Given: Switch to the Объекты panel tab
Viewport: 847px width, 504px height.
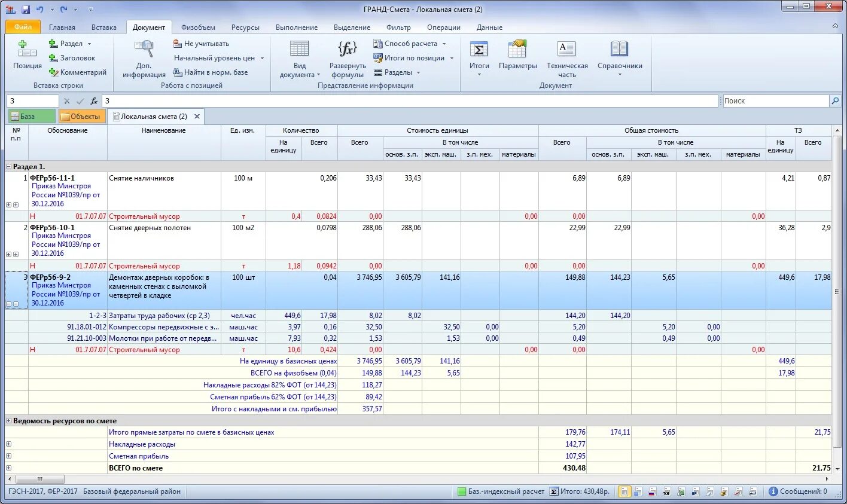Looking at the screenshot, I should [x=82, y=117].
